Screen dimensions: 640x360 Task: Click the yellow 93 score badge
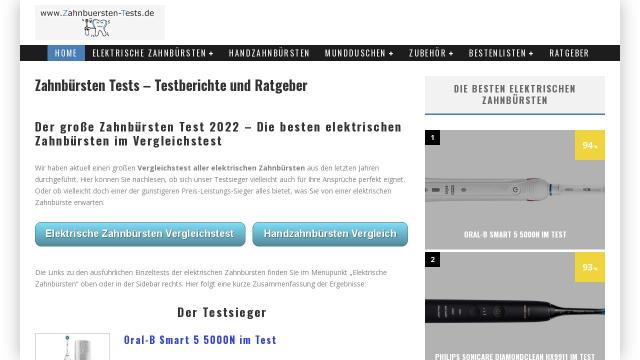click(x=589, y=267)
